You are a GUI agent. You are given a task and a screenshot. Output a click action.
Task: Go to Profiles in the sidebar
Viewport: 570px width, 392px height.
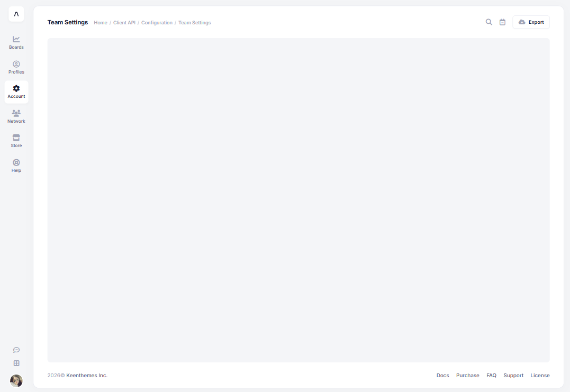16,67
